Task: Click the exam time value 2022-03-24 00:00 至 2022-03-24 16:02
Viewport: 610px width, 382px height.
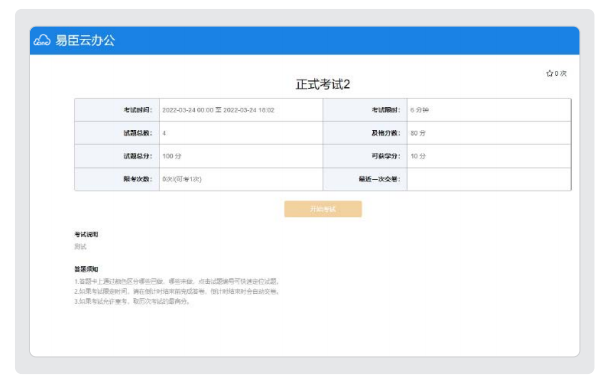Action: [x=218, y=110]
